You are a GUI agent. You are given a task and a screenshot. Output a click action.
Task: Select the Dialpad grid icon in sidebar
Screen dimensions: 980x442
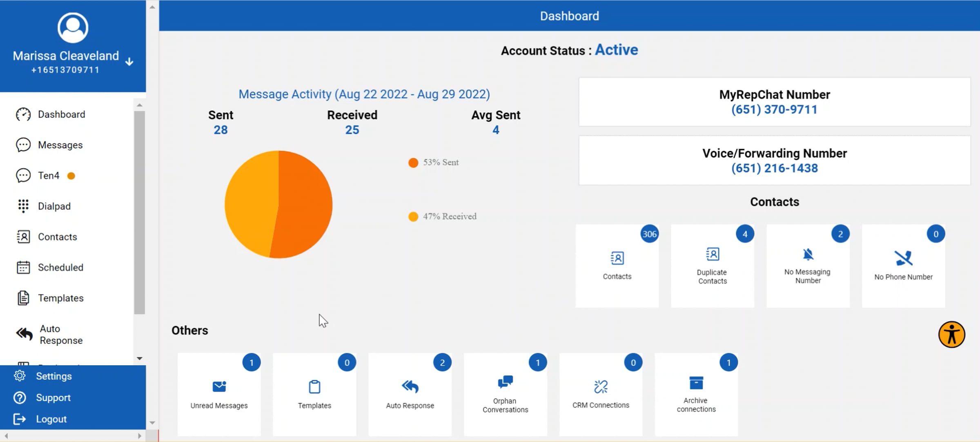[x=23, y=206]
